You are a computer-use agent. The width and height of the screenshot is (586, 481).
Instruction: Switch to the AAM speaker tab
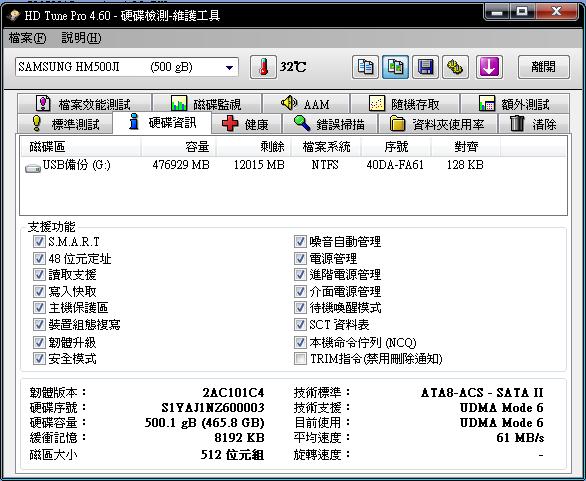point(306,104)
